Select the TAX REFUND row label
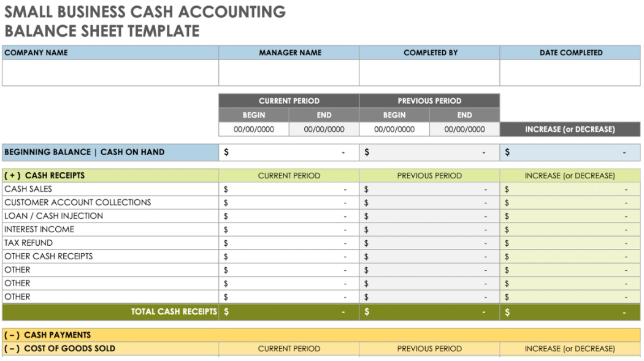 click(110, 243)
